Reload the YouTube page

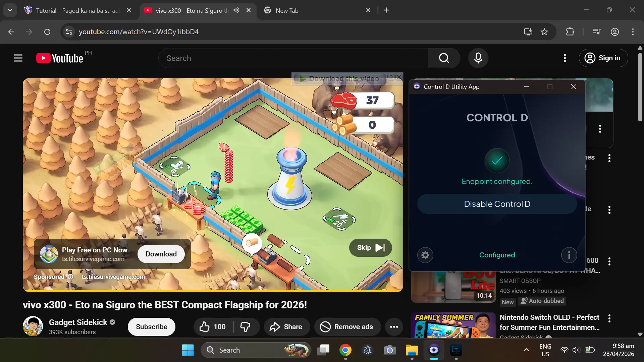click(x=47, y=32)
